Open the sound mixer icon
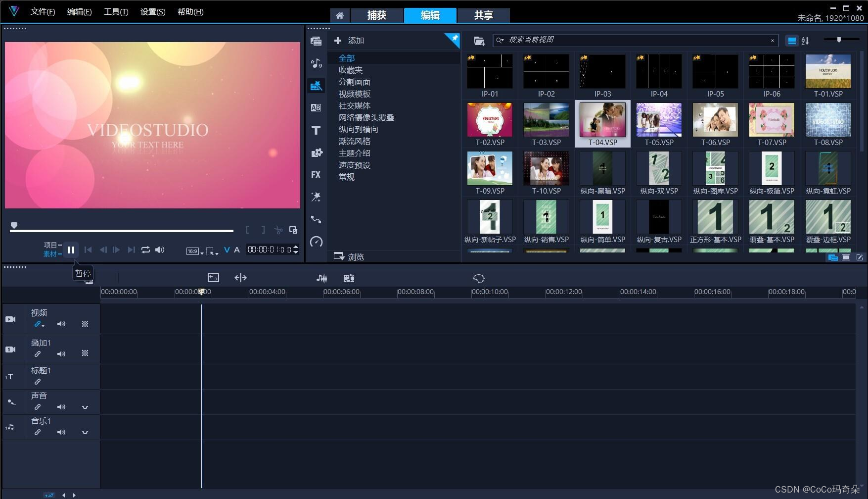This screenshot has width=868, height=499. point(321,278)
